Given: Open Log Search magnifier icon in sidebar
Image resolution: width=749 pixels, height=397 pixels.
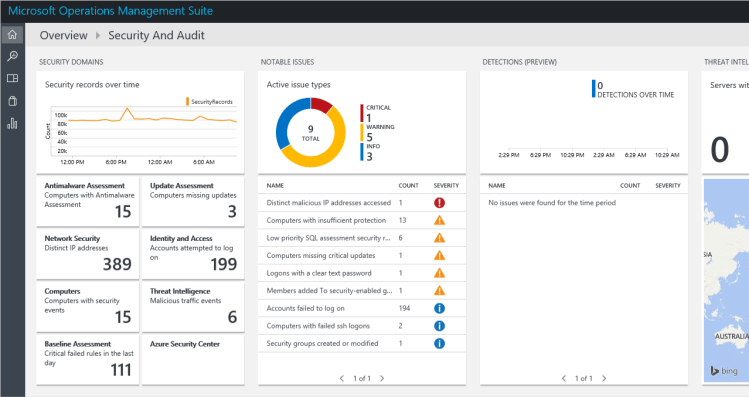Looking at the screenshot, I should [12, 56].
